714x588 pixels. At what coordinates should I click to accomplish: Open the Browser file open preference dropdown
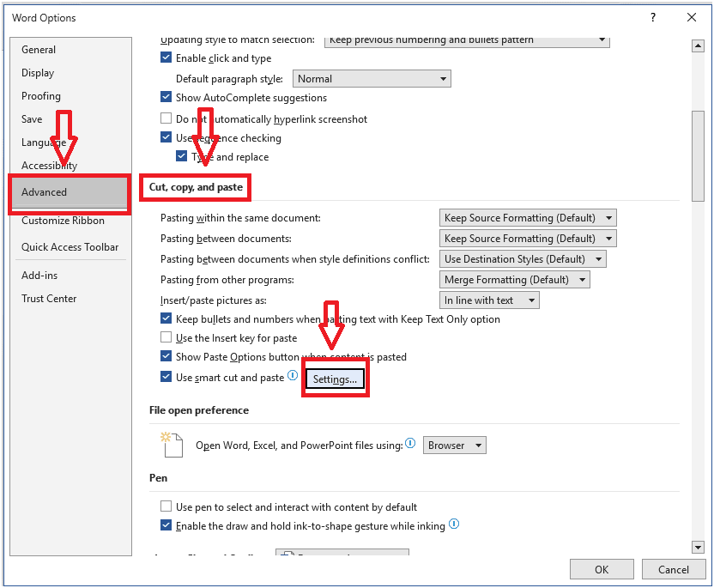click(x=455, y=446)
